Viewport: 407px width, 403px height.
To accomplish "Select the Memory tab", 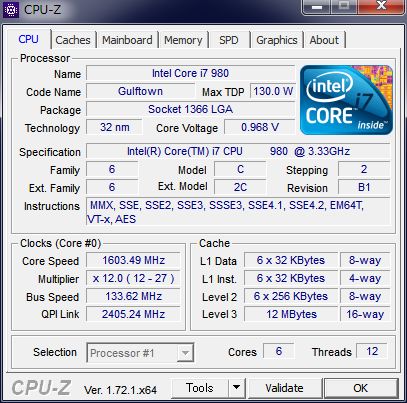I will point(183,40).
